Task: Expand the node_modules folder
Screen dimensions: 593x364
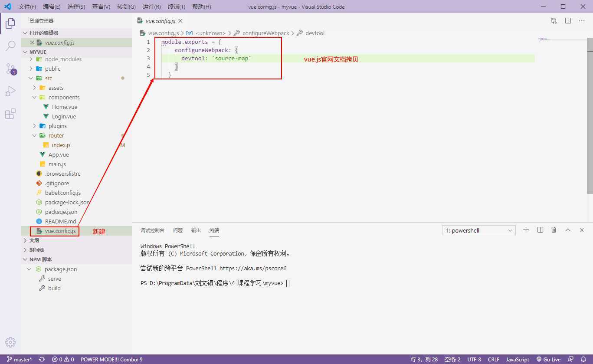Action: [x=31, y=59]
